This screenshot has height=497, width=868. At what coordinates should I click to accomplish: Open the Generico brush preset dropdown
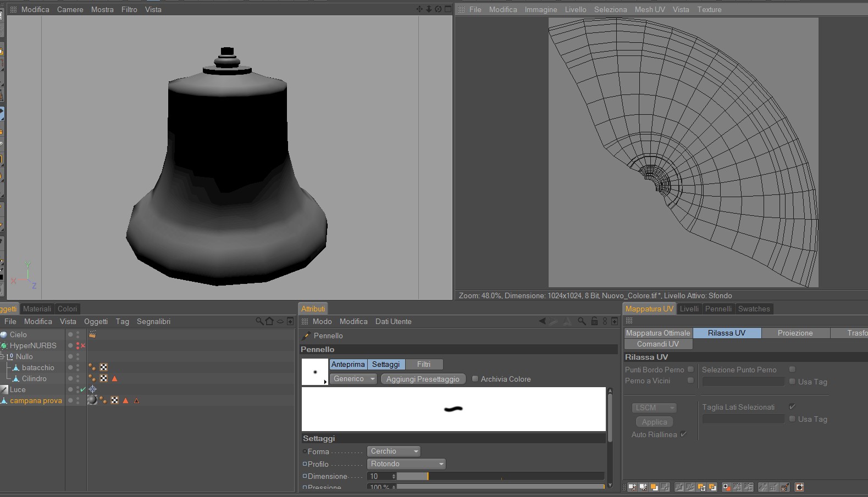point(353,379)
